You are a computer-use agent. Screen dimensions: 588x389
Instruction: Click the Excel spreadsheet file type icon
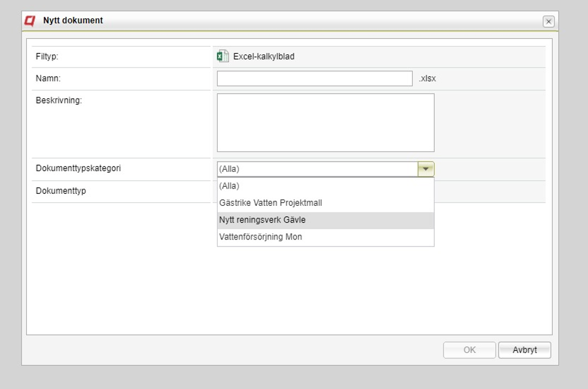tap(223, 56)
